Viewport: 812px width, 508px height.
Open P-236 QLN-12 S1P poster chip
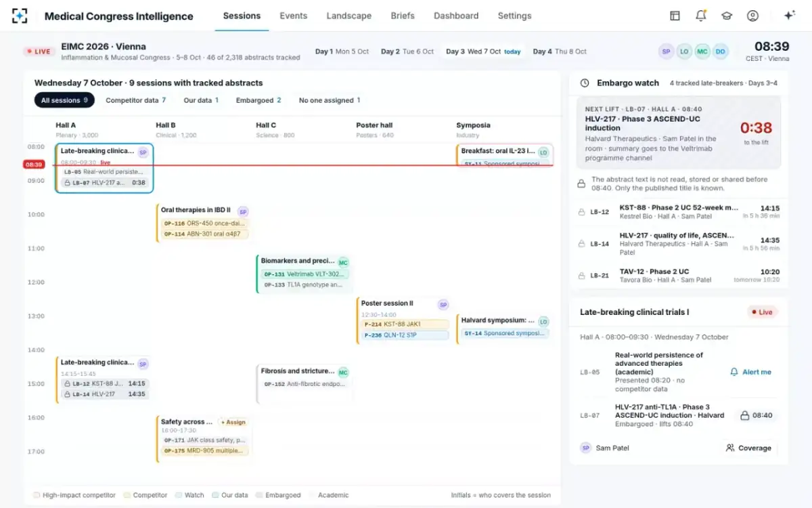pos(405,335)
